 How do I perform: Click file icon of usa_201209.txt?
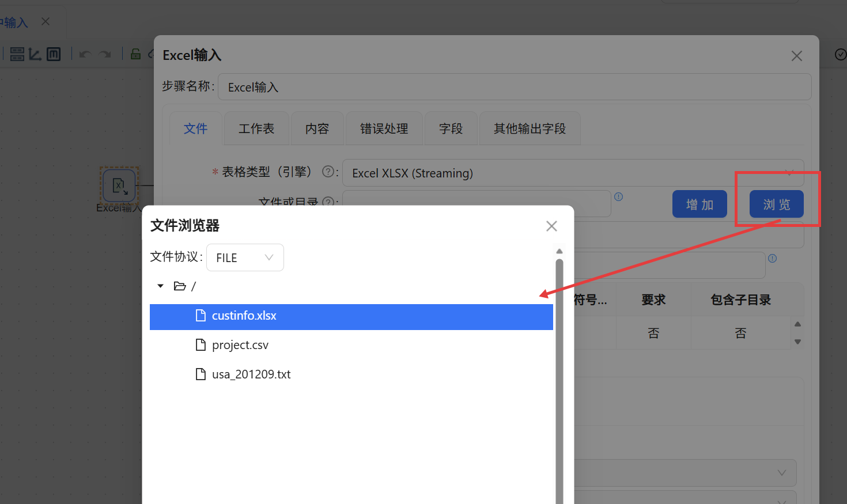pyautogui.click(x=201, y=374)
